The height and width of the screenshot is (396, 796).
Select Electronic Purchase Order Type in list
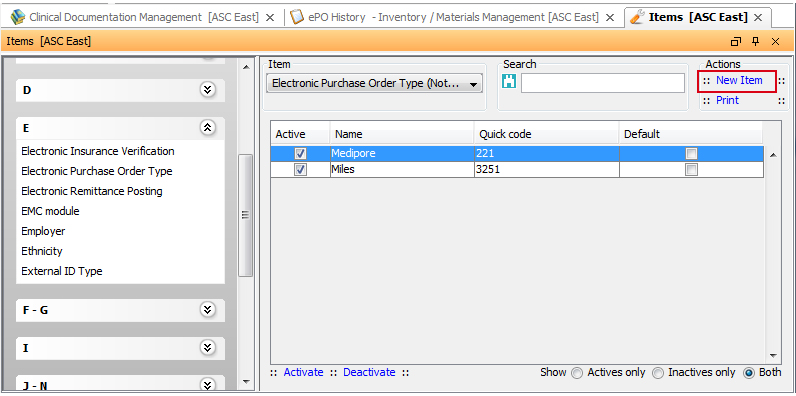[x=97, y=171]
